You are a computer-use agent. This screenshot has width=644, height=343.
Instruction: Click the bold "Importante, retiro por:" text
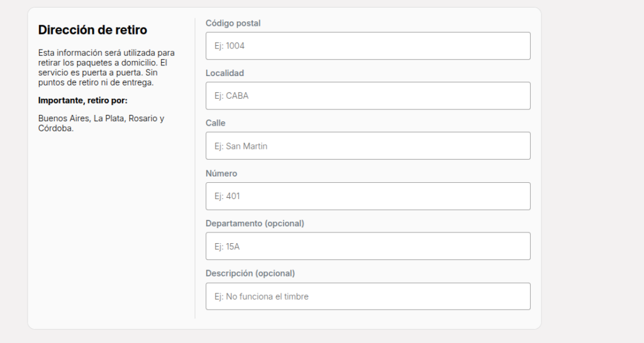pyautogui.click(x=82, y=101)
